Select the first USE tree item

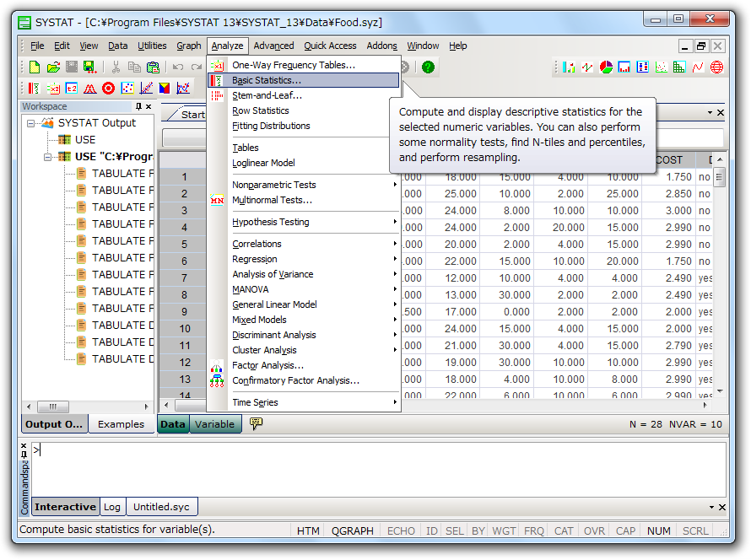tap(84, 140)
